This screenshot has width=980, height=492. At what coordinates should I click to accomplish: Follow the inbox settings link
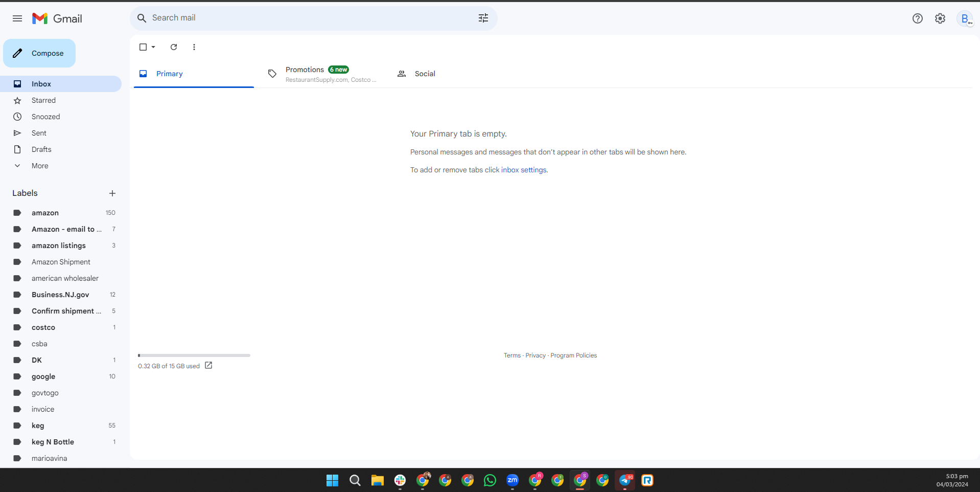(524, 170)
